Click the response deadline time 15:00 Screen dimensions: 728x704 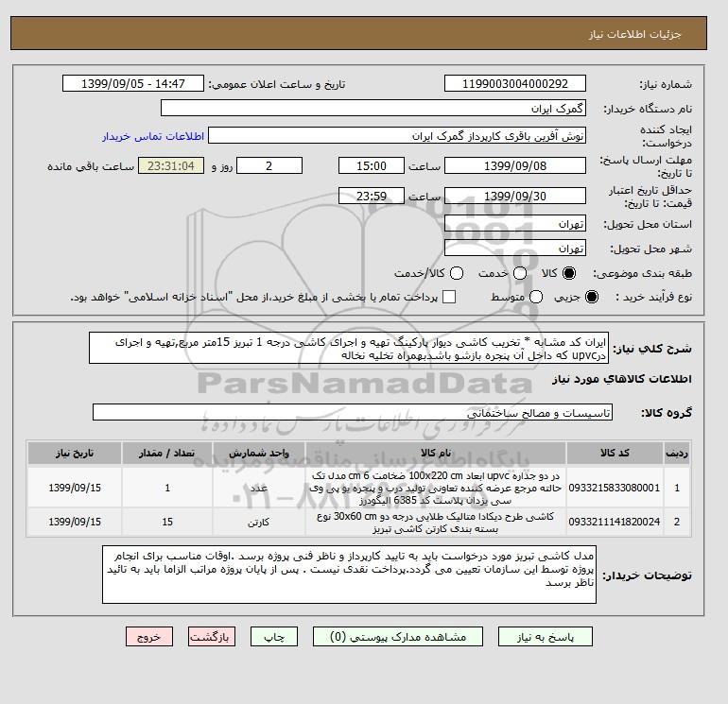click(372, 165)
